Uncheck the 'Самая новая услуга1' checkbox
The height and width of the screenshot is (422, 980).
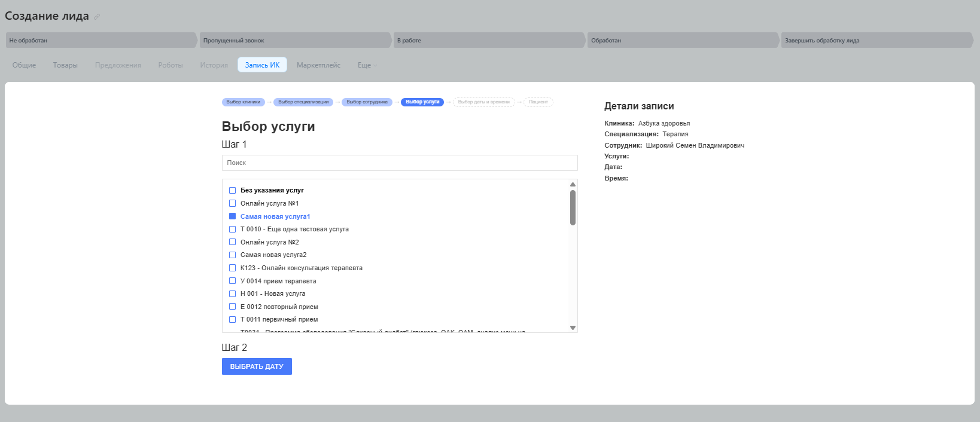pos(232,216)
